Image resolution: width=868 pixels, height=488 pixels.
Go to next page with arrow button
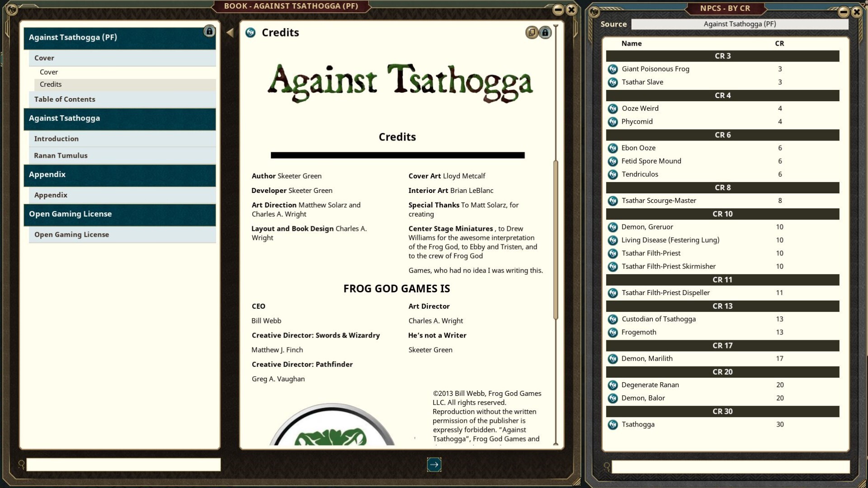(434, 465)
